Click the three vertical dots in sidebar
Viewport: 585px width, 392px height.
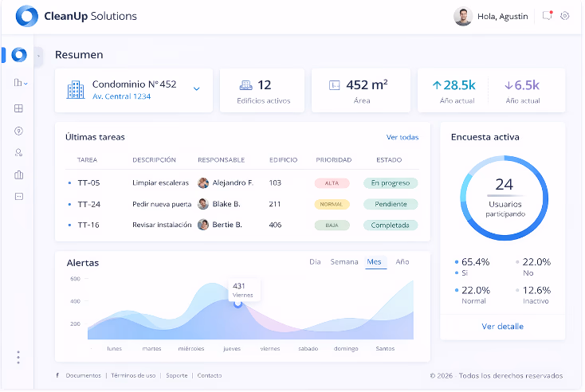[x=18, y=357]
